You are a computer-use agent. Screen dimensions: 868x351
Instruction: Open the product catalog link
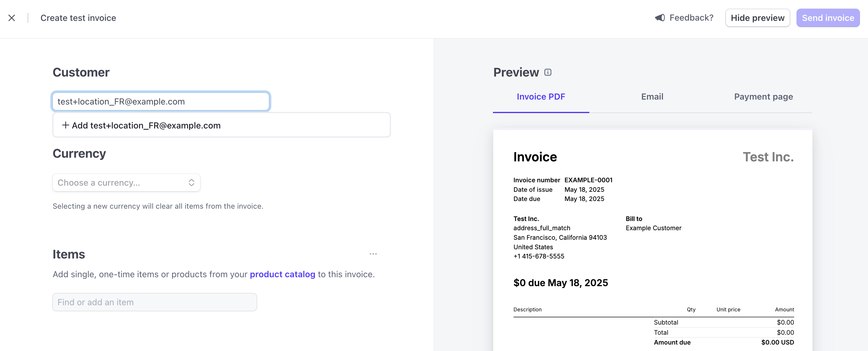(x=282, y=274)
